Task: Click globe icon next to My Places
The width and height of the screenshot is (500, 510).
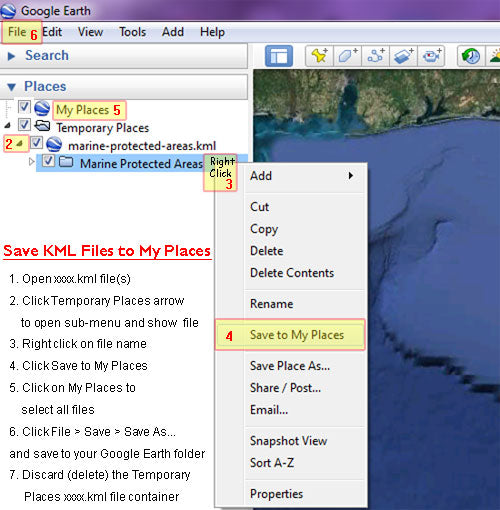Action: 42,108
